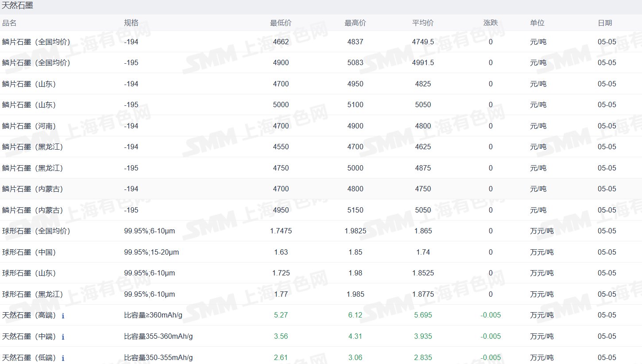The height and width of the screenshot is (364, 642).
Task: Click -0.005 change in 天然石墨（高端）row
Action: 491,315
